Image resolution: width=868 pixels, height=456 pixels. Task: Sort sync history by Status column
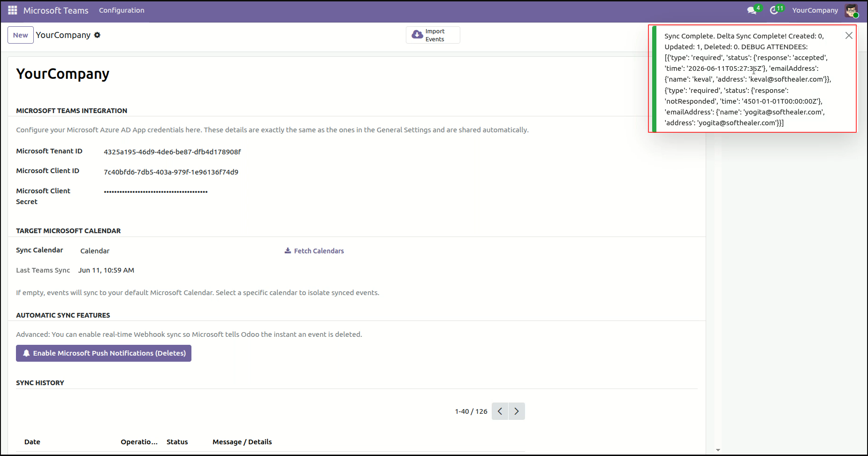pyautogui.click(x=177, y=442)
